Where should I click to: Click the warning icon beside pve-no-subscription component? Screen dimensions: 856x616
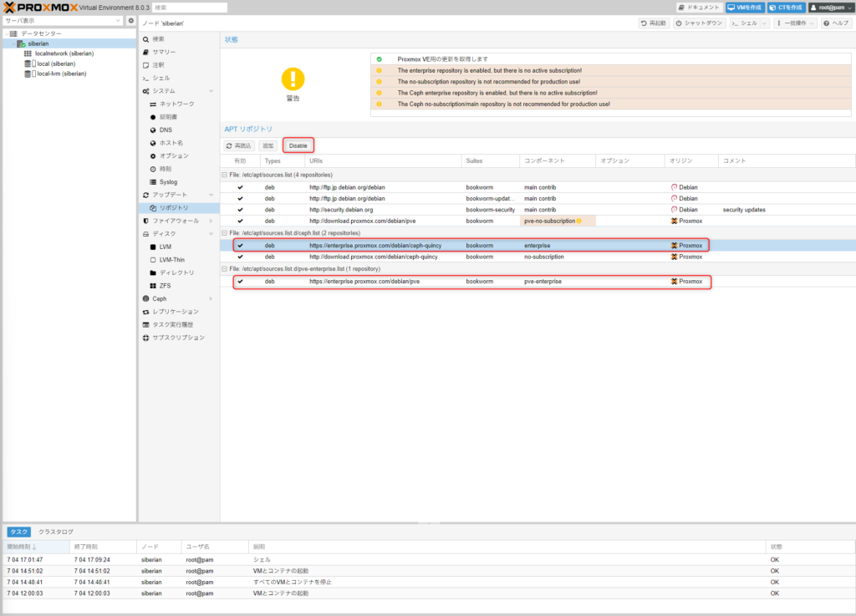(578, 221)
